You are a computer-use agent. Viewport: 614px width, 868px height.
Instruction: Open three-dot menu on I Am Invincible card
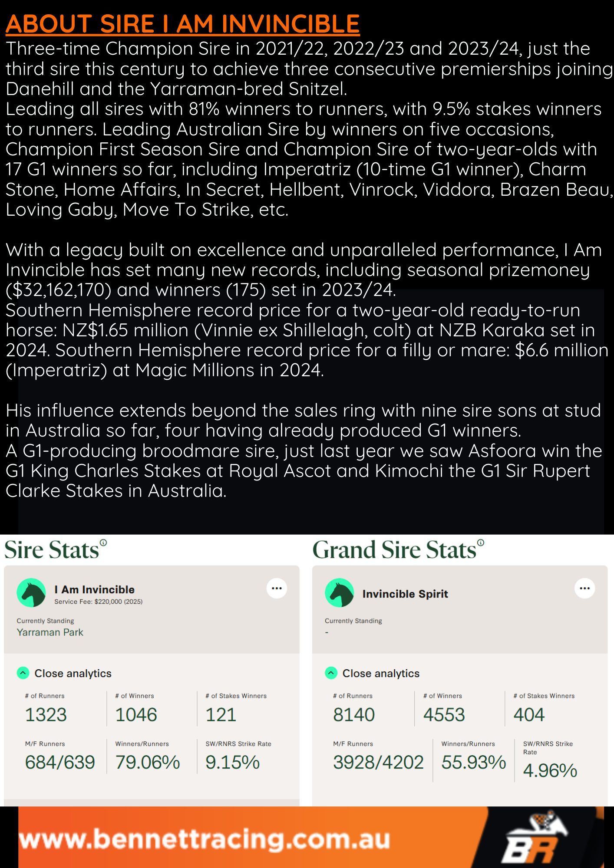pos(277,589)
